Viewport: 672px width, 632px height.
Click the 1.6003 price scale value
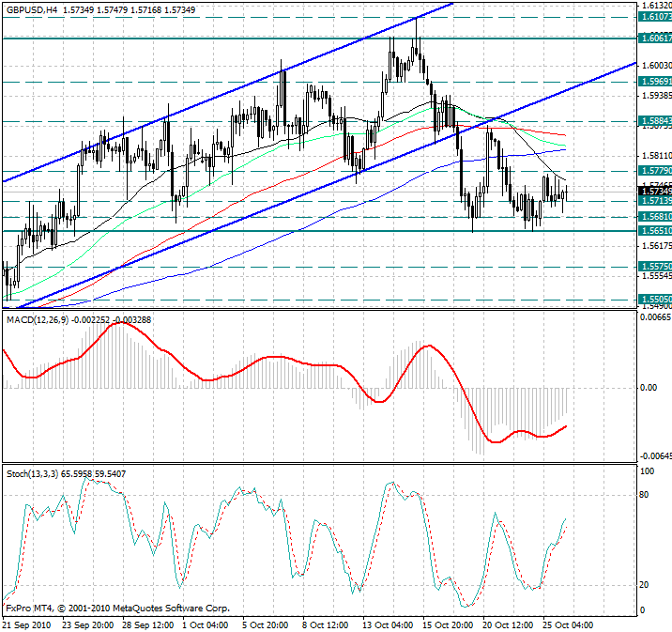pyautogui.click(x=656, y=65)
